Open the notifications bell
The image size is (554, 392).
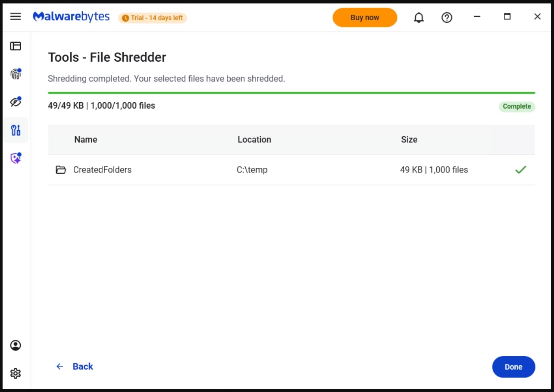419,18
